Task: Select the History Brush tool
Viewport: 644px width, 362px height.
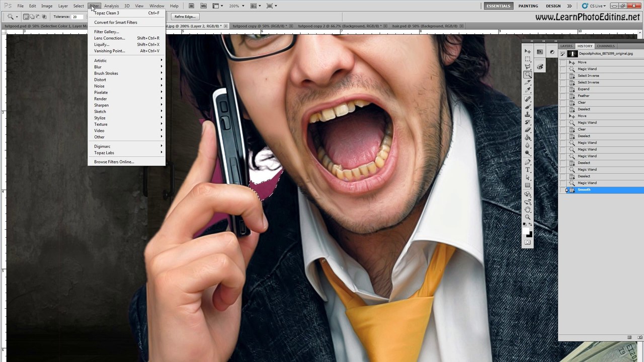Action: (527, 122)
